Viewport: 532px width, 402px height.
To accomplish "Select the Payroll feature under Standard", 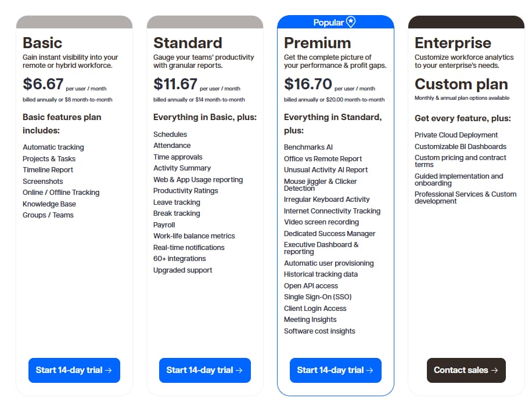I will [164, 224].
